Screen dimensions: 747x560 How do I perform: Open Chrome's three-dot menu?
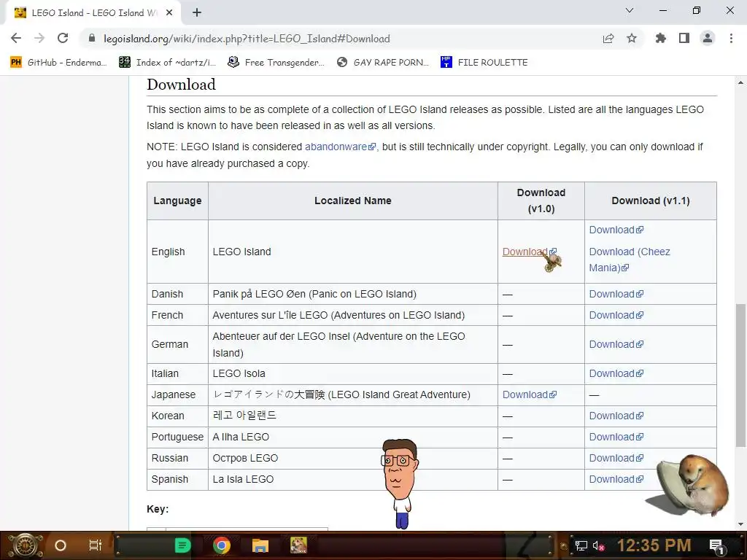click(x=731, y=38)
